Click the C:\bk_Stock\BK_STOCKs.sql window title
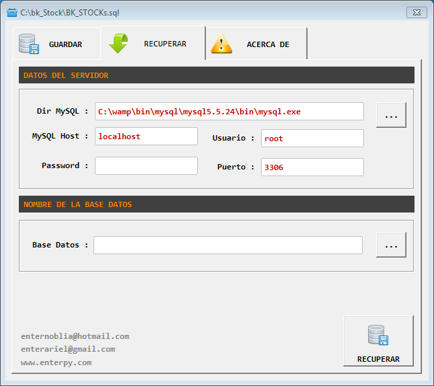 [x=70, y=13]
